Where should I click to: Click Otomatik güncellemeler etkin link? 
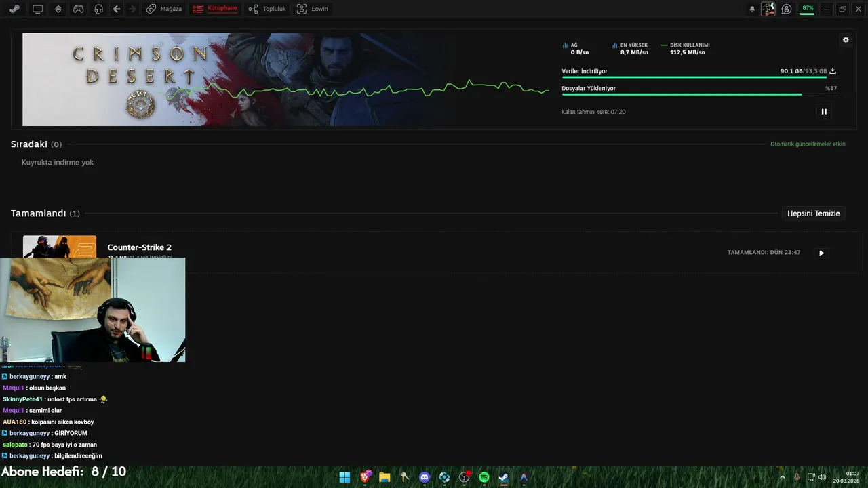808,144
